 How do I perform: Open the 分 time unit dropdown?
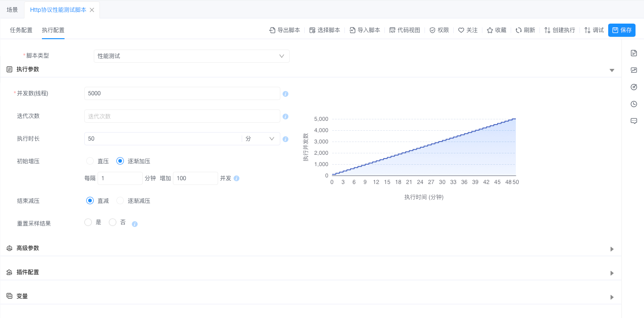[261, 139]
